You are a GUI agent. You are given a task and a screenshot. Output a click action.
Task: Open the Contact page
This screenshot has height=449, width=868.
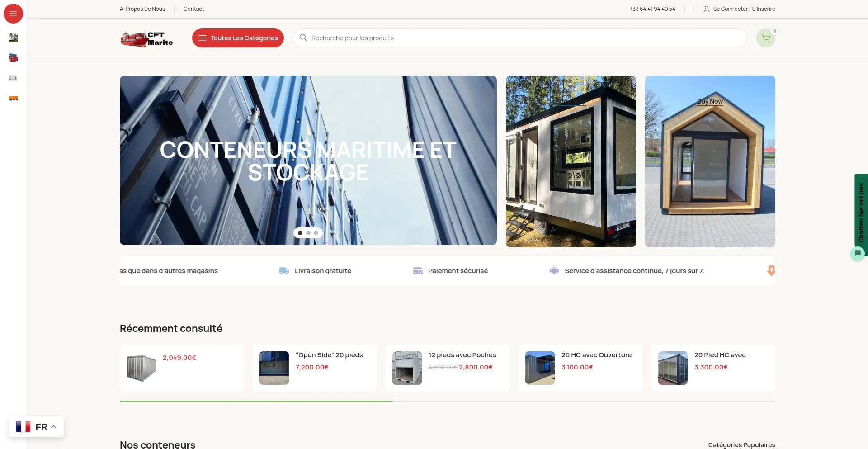[x=193, y=9]
